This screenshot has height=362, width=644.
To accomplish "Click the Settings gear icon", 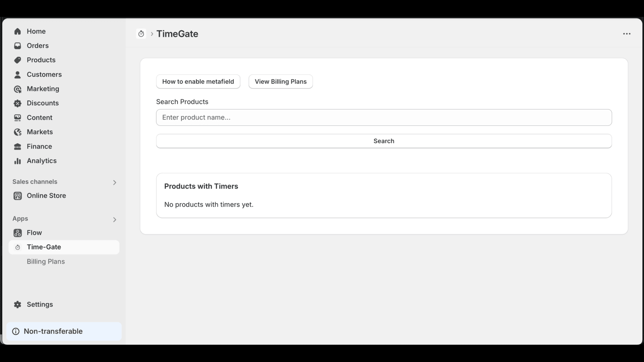I will point(17,304).
